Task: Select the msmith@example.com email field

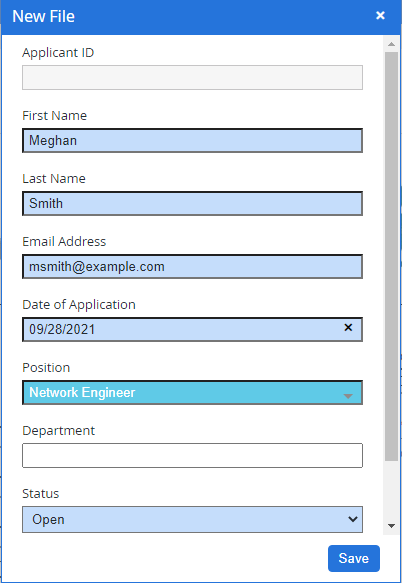Action: 192,266
